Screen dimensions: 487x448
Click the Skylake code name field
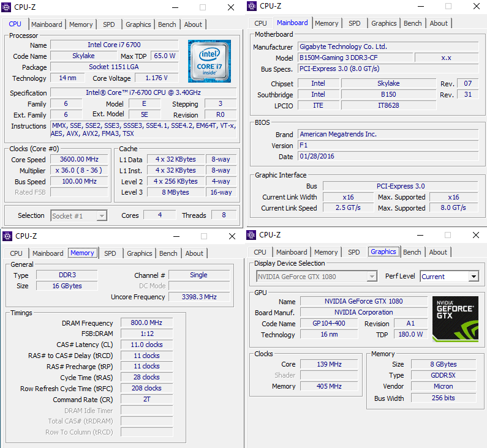pyautogui.click(x=83, y=56)
